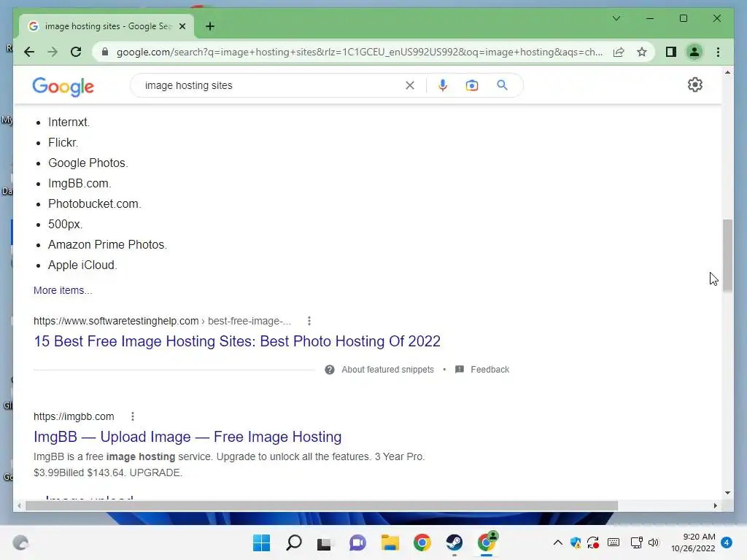Click the horizontal scrollbar thumb
The image size is (747, 560).
(x=322, y=506)
